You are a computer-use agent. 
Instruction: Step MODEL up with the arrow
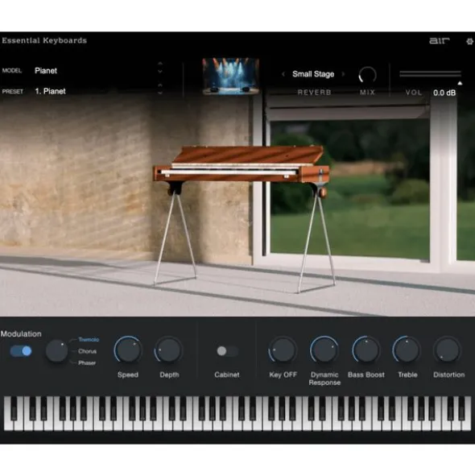click(160, 64)
